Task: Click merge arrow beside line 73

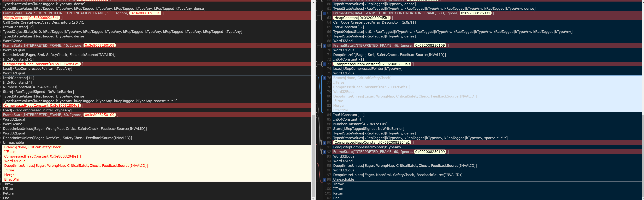Action: [324, 64]
